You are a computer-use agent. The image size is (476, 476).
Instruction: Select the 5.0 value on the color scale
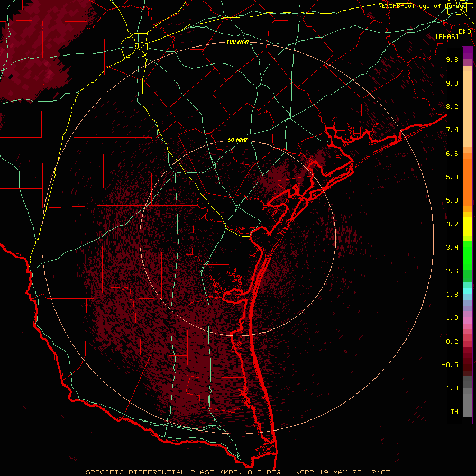pyautogui.click(x=452, y=200)
